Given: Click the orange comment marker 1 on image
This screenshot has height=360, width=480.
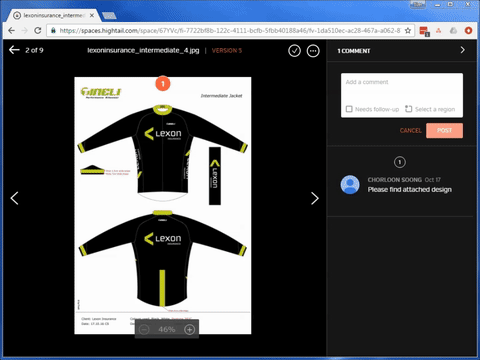Looking at the screenshot, I should point(163,84).
